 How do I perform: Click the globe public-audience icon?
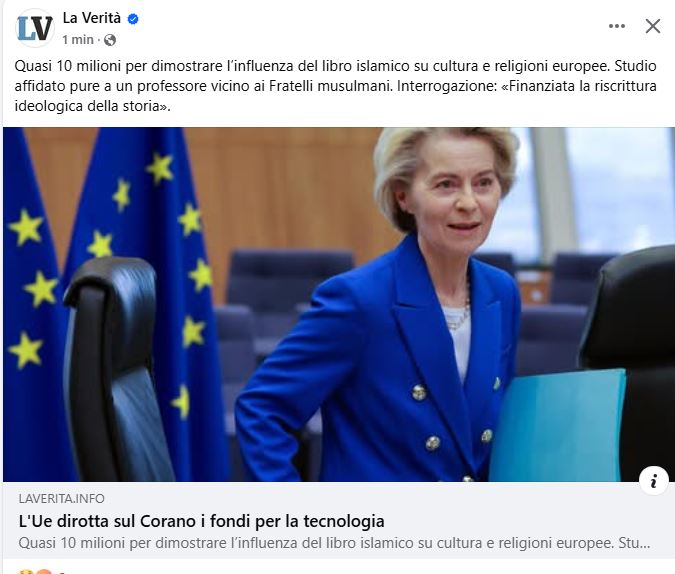click(110, 40)
